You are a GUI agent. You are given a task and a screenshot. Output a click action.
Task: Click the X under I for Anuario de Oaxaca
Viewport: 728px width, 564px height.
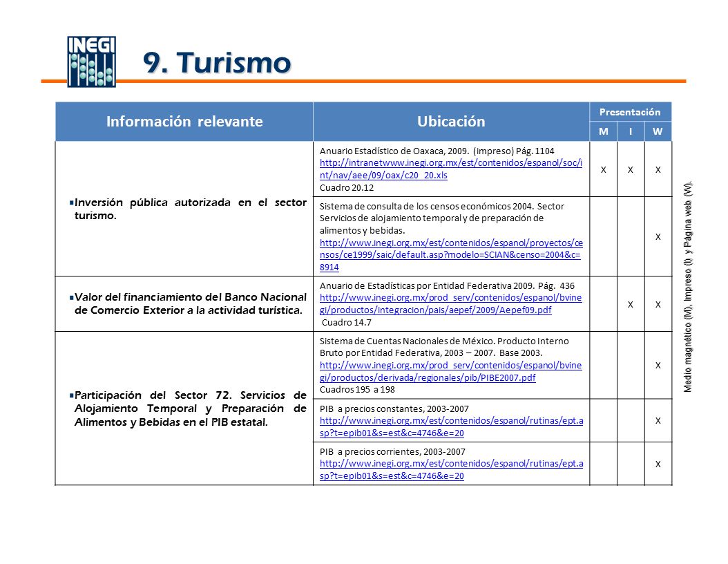coord(631,170)
